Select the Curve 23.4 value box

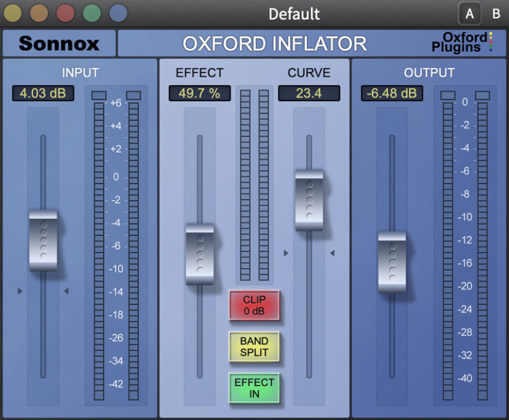[x=309, y=93]
